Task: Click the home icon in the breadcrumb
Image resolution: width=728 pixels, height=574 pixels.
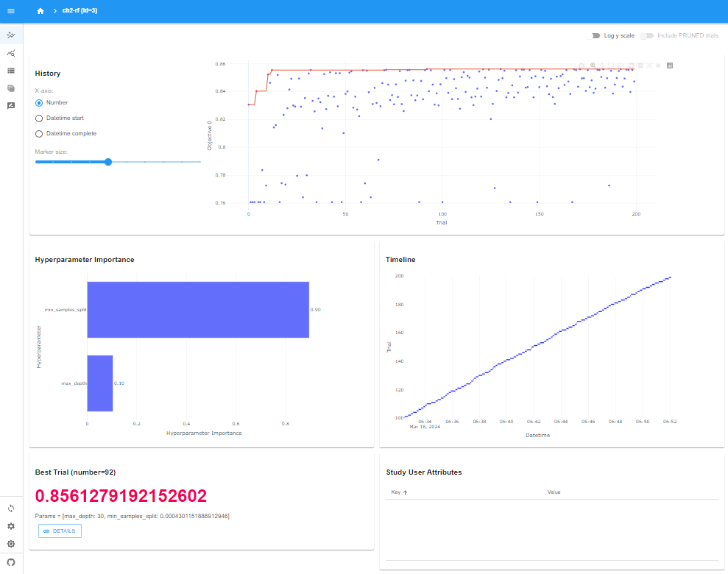Action: [x=40, y=10]
